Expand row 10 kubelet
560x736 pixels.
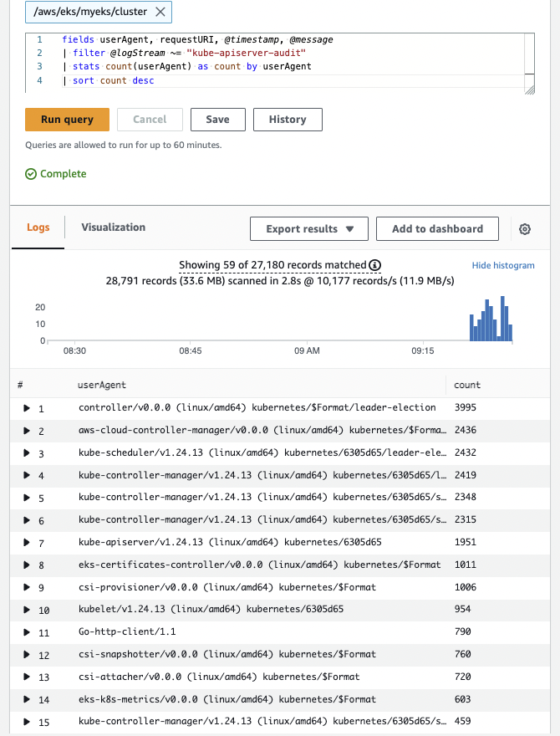tap(27, 610)
